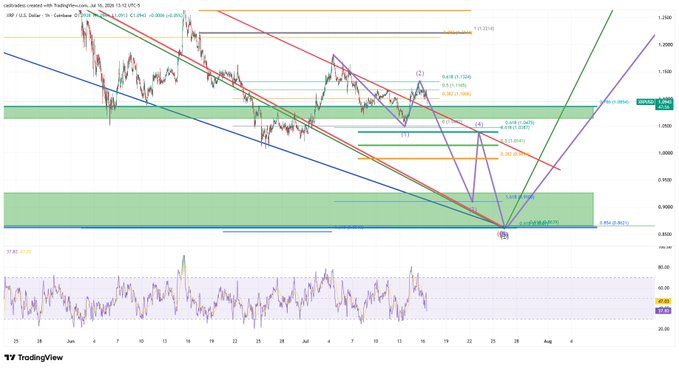Click the RSI 20.00 scale label
Viewport: 679px width, 369px height.
pyautogui.click(x=664, y=329)
